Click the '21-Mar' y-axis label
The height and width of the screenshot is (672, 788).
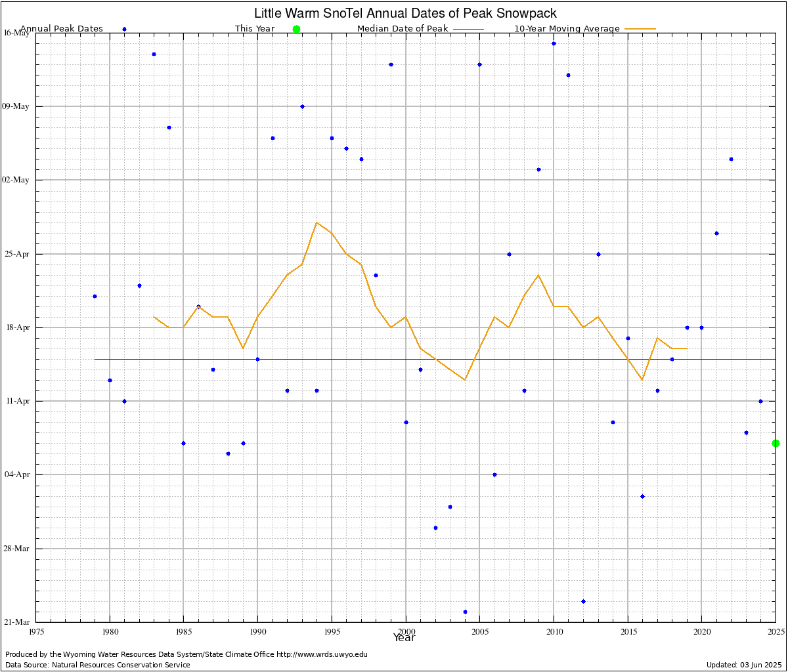[x=17, y=622]
